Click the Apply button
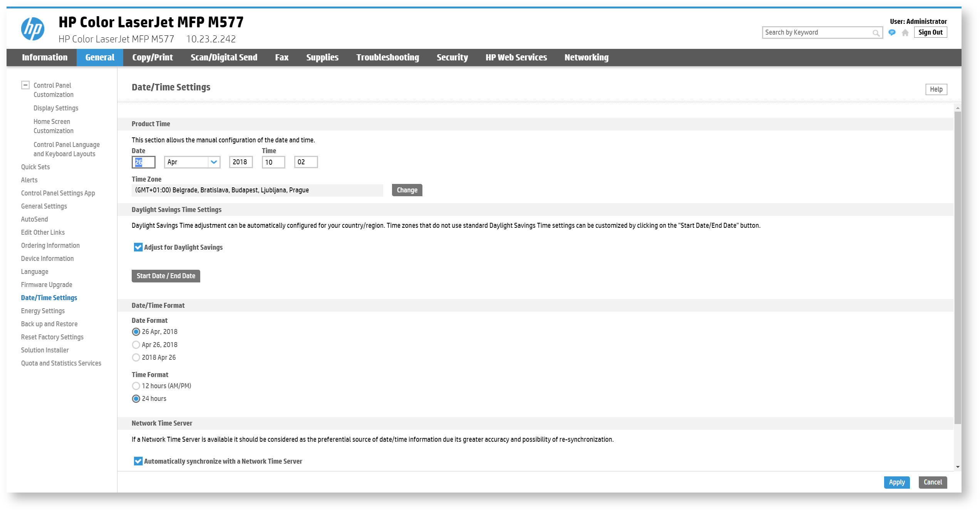 point(897,483)
